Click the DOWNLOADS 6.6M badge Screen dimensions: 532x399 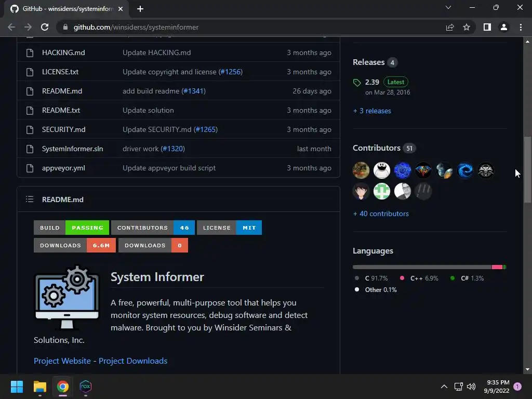(75, 245)
